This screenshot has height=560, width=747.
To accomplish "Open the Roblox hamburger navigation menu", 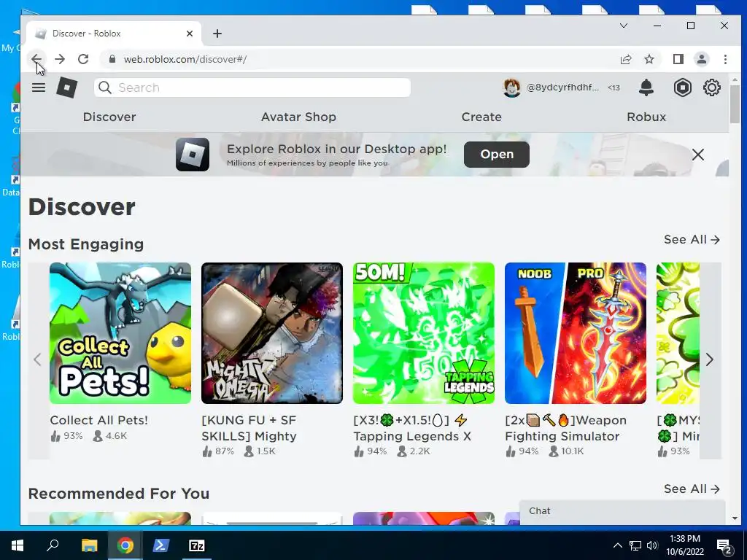I will (39, 87).
